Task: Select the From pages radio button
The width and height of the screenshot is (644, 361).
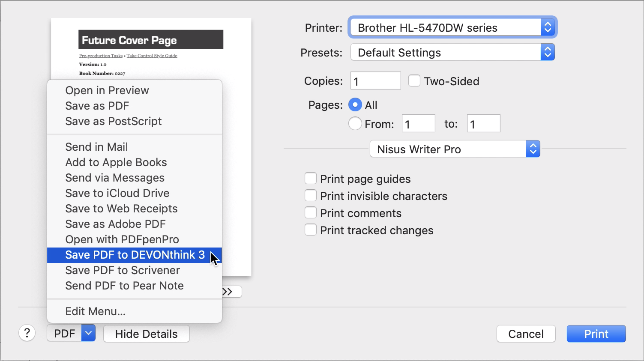Action: coord(355,124)
